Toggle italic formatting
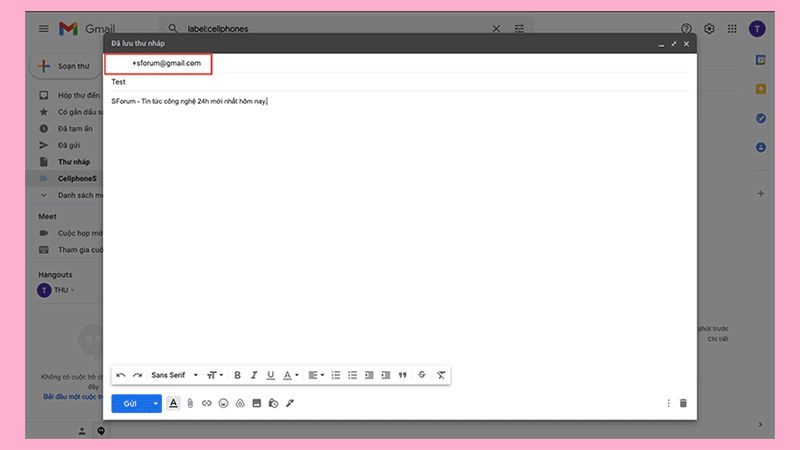The image size is (800, 450). [254, 375]
